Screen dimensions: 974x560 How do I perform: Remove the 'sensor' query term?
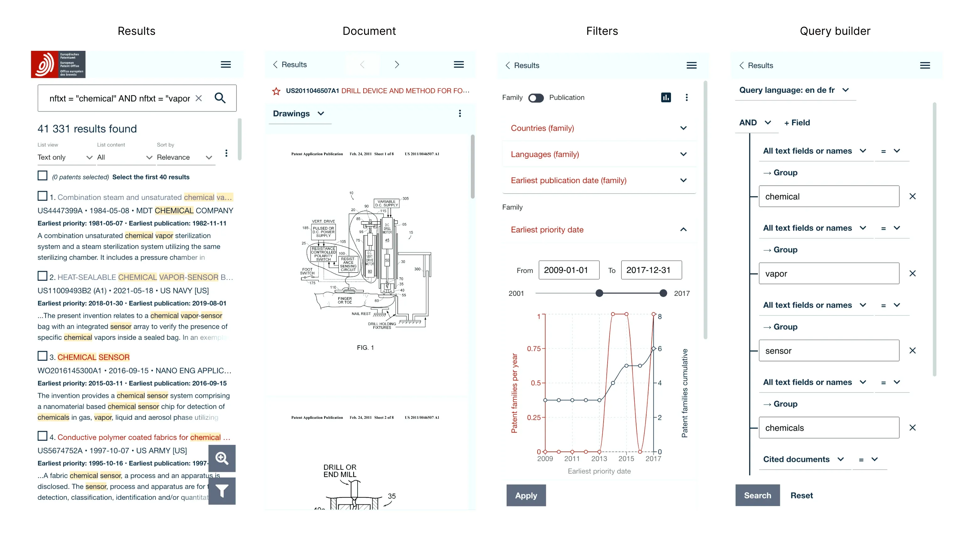coord(913,351)
